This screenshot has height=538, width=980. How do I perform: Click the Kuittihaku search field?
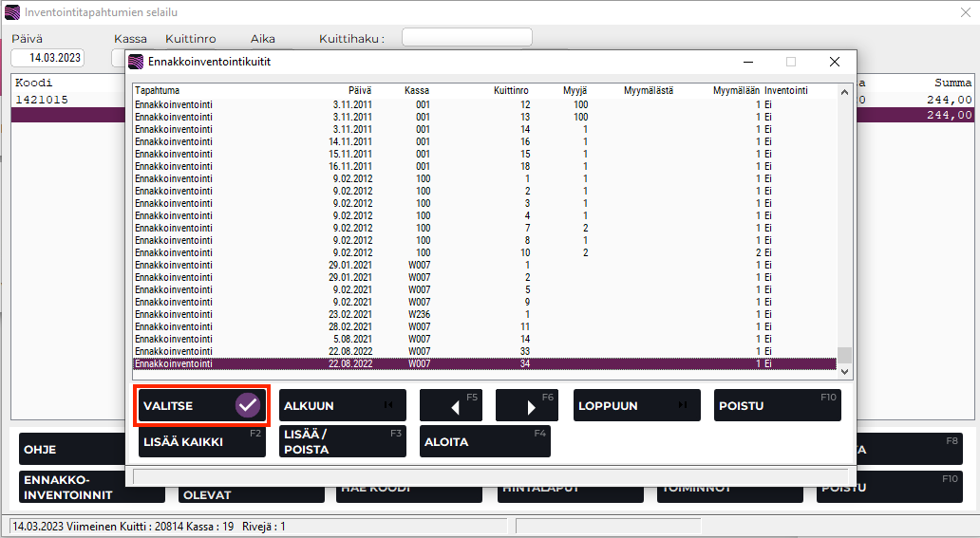(x=466, y=38)
